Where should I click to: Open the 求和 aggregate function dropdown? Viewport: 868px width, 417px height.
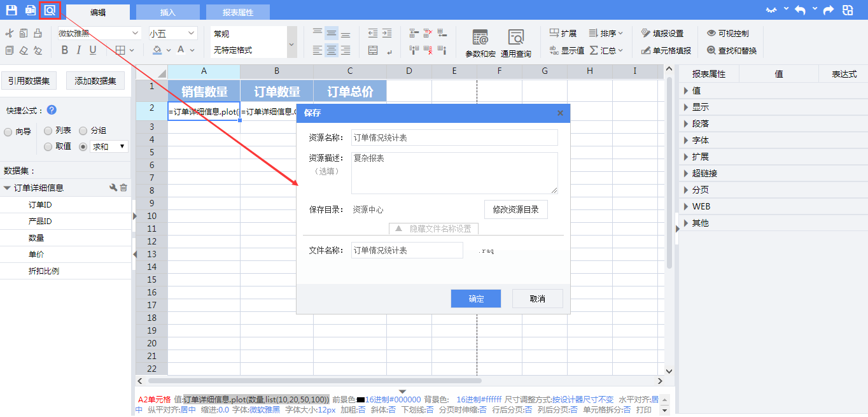click(109, 146)
